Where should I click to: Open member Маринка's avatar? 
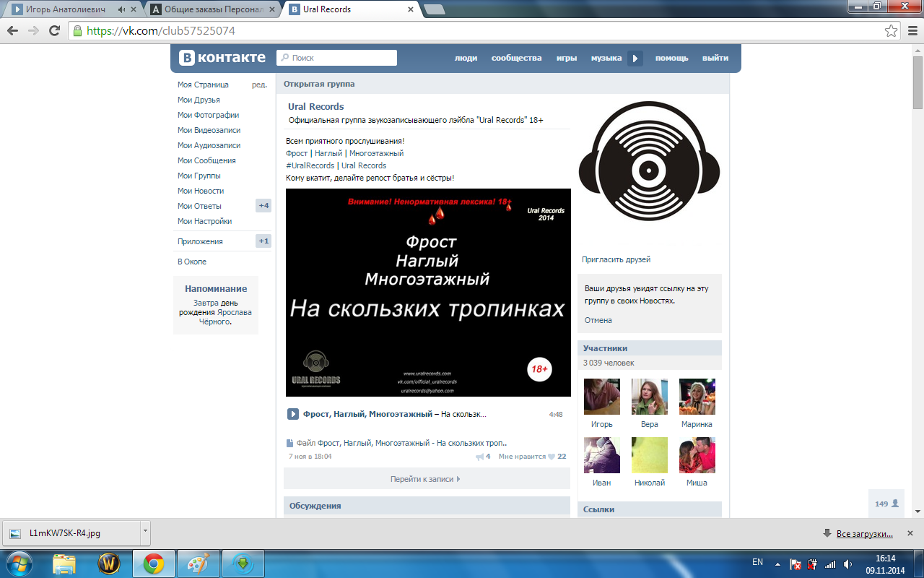point(697,397)
